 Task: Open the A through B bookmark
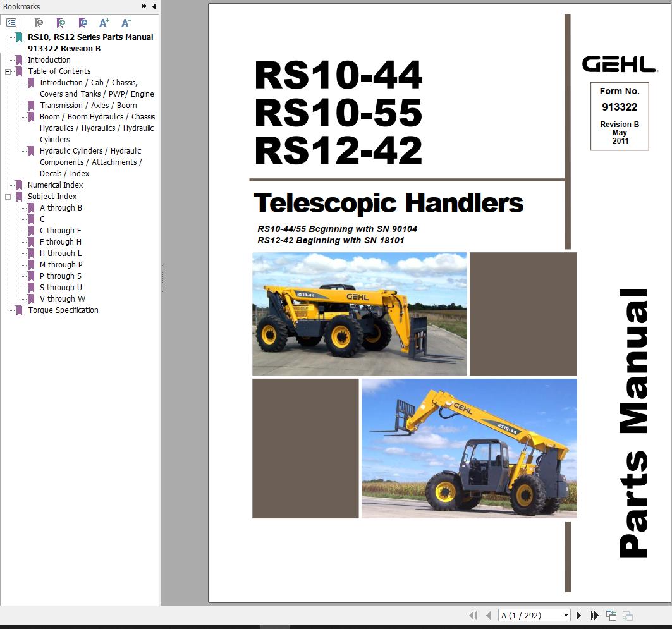(61, 208)
